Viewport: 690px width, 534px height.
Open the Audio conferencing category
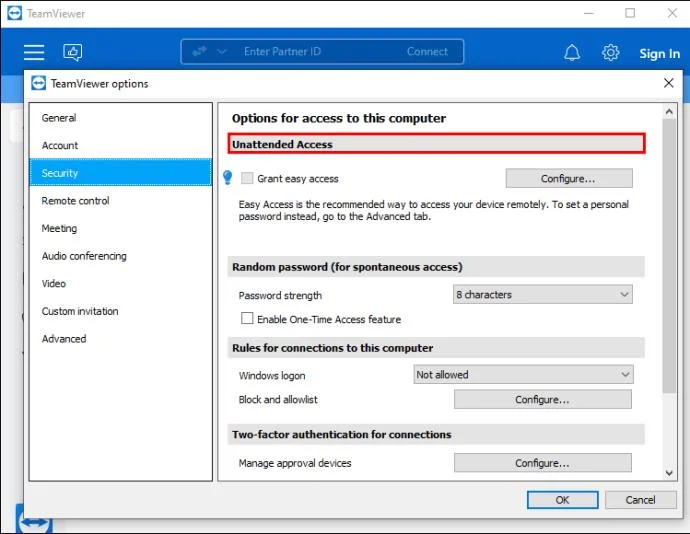pyautogui.click(x=121, y=256)
